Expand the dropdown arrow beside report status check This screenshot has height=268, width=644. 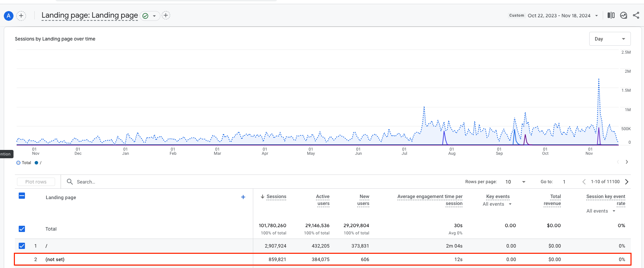(x=154, y=16)
